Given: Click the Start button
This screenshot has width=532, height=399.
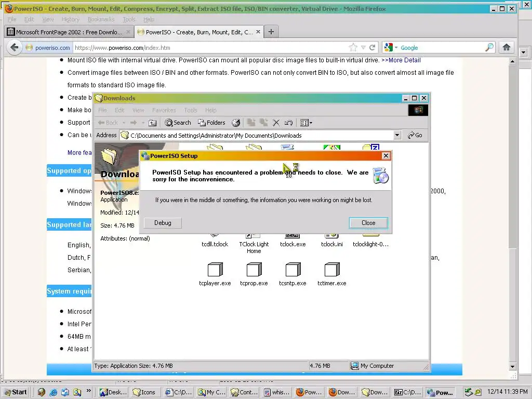Looking at the screenshot, I should pyautogui.click(x=16, y=392).
